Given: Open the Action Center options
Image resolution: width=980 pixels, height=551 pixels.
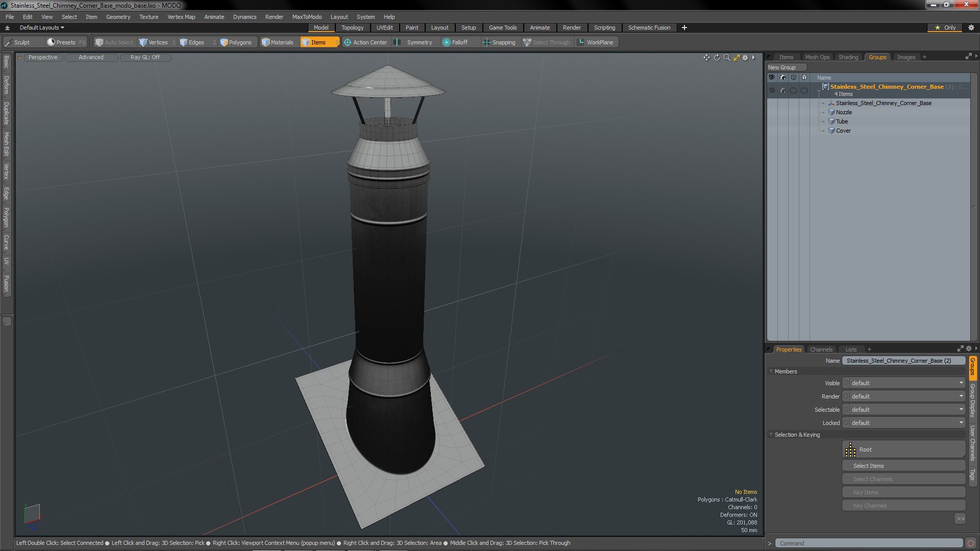Looking at the screenshot, I should point(365,42).
